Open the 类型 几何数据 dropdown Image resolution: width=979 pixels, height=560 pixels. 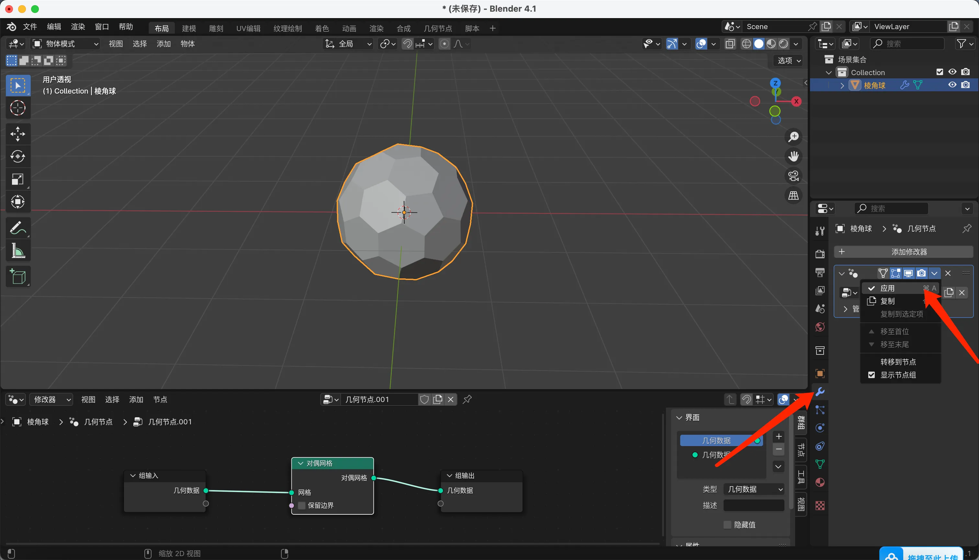(x=754, y=489)
